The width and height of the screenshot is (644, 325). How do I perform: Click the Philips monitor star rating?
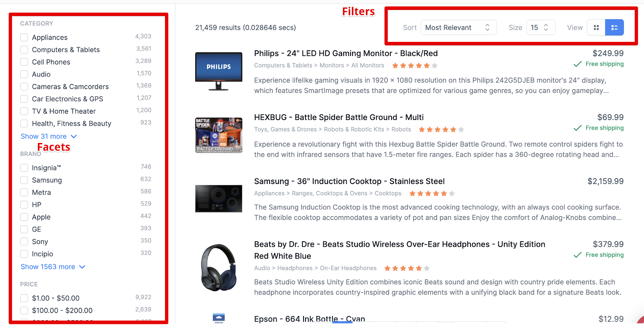[415, 66]
